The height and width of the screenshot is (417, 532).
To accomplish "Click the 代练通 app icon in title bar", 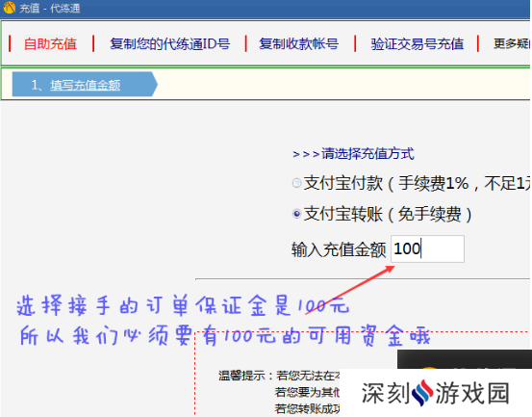I will click(10, 8).
